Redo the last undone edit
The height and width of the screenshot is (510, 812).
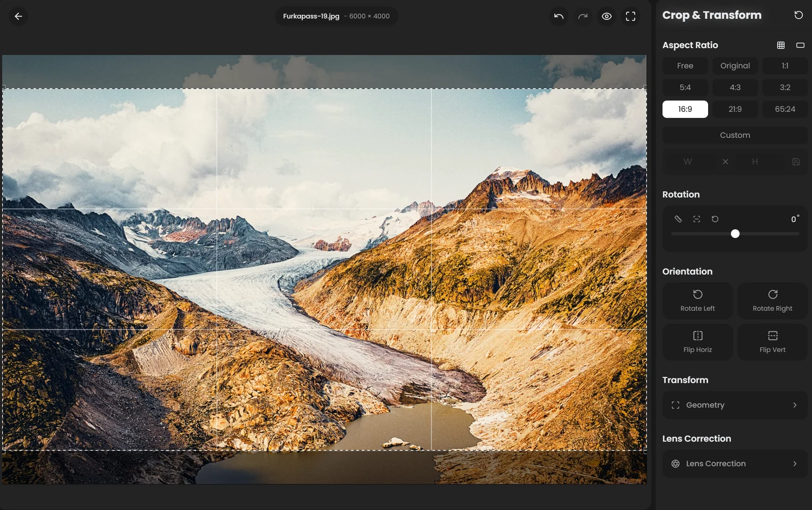point(583,16)
